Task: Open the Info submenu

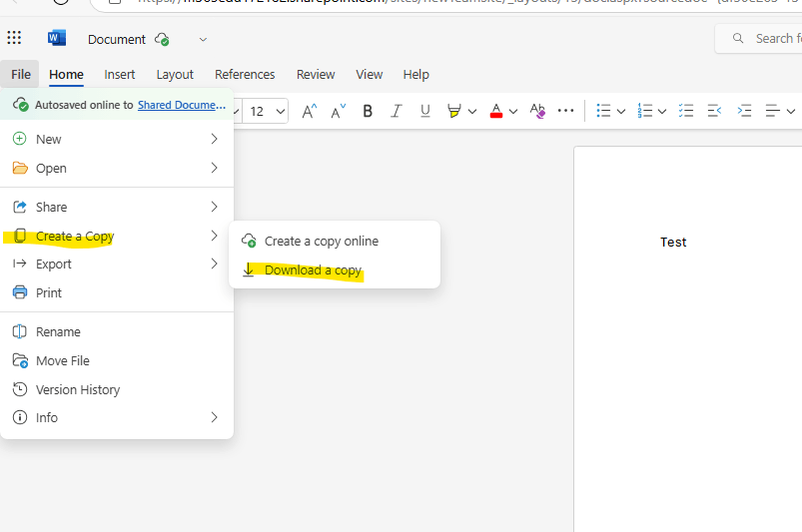Action: click(x=117, y=417)
